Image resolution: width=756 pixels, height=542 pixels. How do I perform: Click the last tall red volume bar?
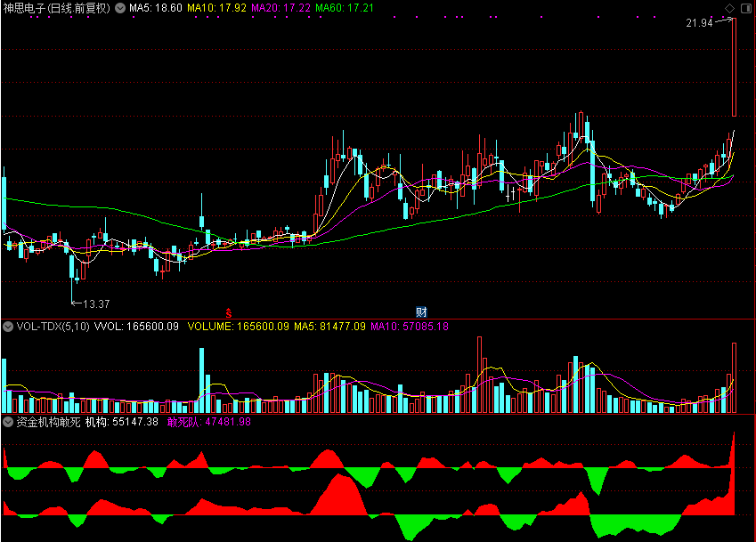[x=735, y=377]
